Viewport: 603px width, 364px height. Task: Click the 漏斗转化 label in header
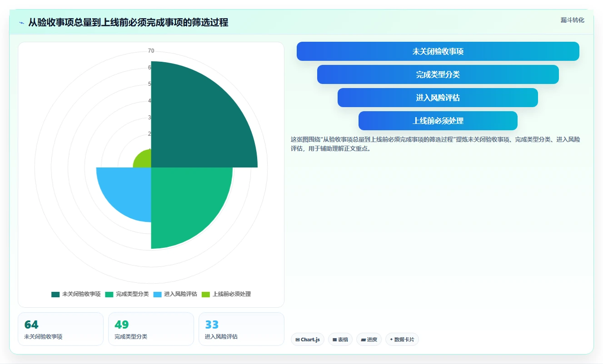[573, 20]
